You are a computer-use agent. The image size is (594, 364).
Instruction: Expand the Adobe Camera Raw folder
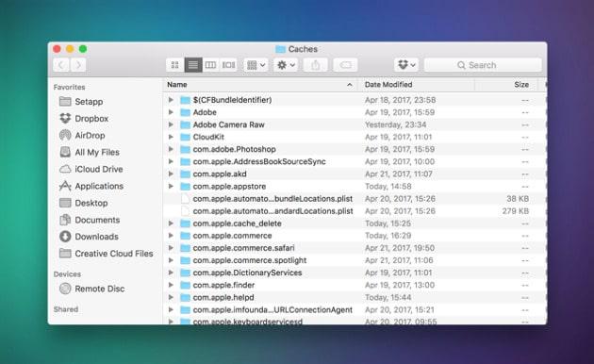[171, 124]
